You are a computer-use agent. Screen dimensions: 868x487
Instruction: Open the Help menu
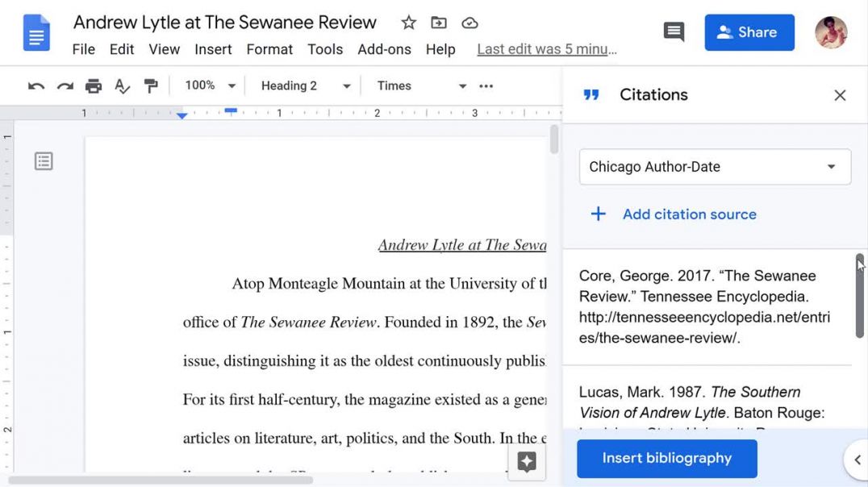(x=440, y=49)
